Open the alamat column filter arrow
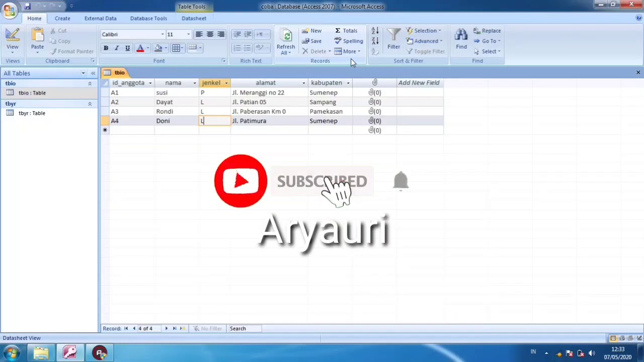 [304, 83]
